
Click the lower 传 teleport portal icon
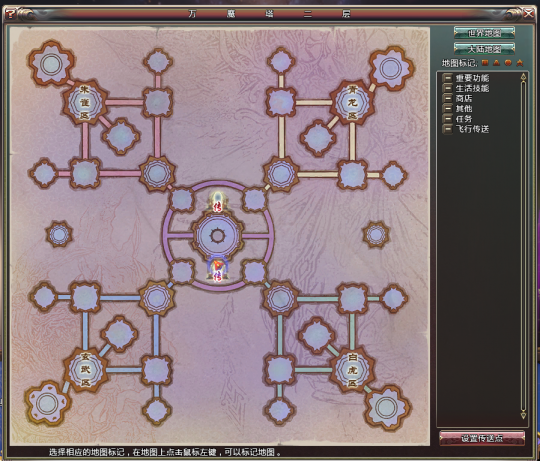pyautogui.click(x=217, y=269)
